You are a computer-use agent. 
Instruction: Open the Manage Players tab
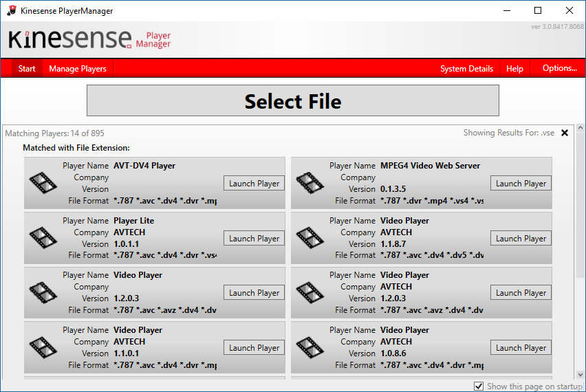(78, 69)
